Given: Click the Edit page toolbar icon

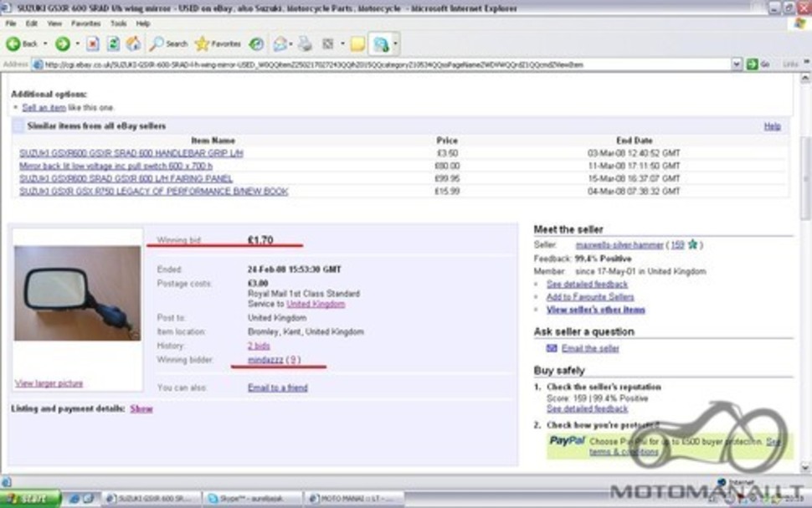Looking at the screenshot, I should [x=328, y=44].
